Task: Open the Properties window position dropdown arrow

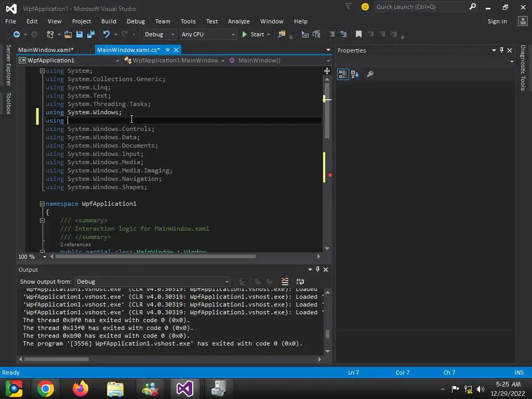Action: coord(494,50)
